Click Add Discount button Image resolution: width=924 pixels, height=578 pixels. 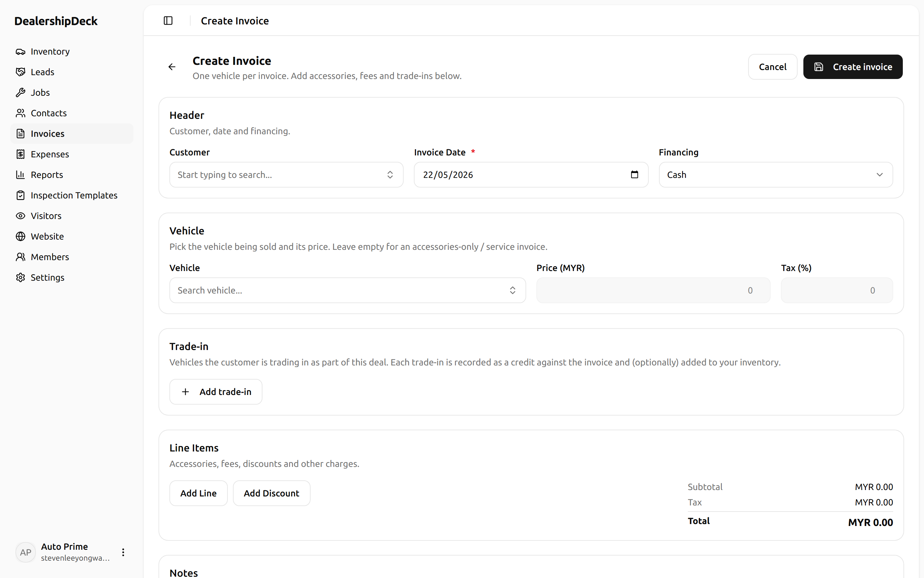[271, 493]
